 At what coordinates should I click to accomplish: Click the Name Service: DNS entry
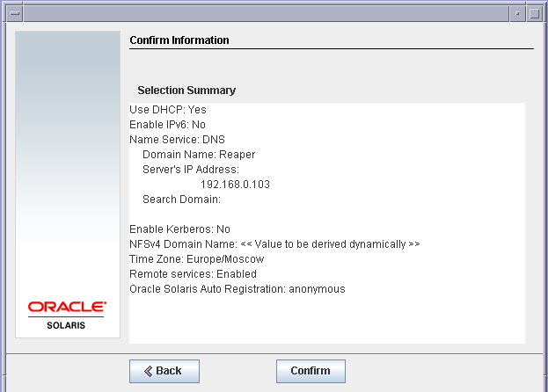[x=177, y=140]
